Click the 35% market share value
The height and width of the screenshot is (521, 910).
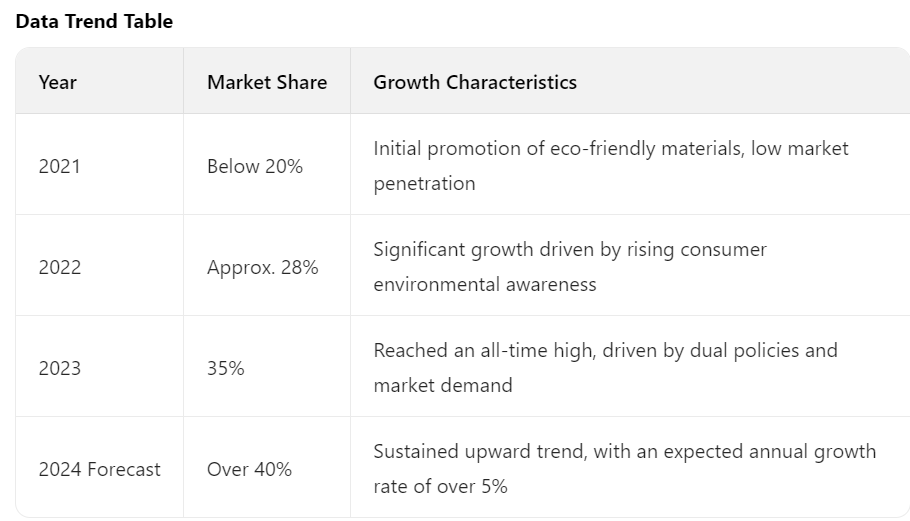coord(226,368)
